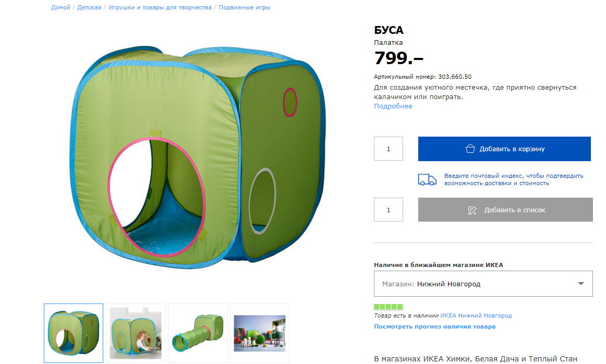Open the playroom scene thumbnail
Screen dimensions: 606x364
click(x=260, y=333)
